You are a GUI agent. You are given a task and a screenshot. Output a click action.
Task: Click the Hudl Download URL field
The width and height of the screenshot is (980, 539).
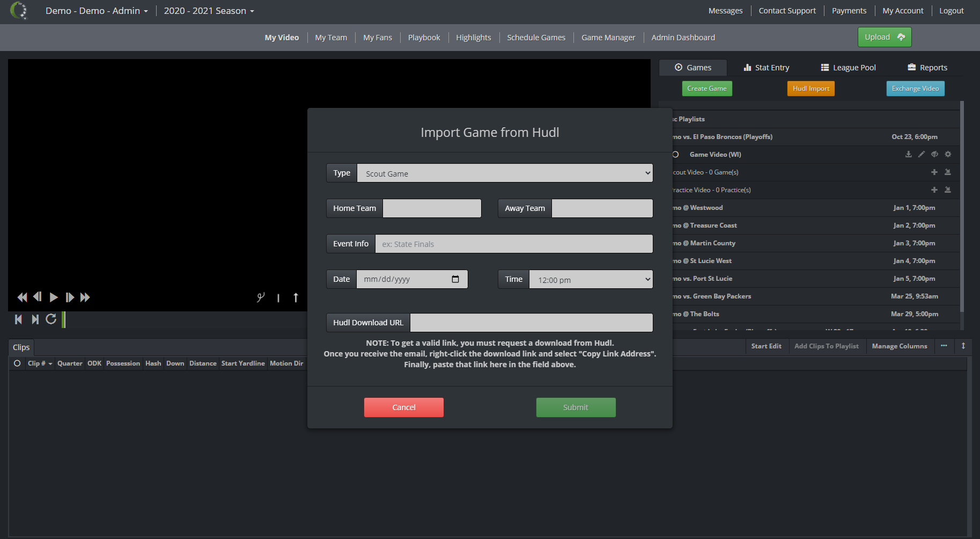tap(532, 323)
